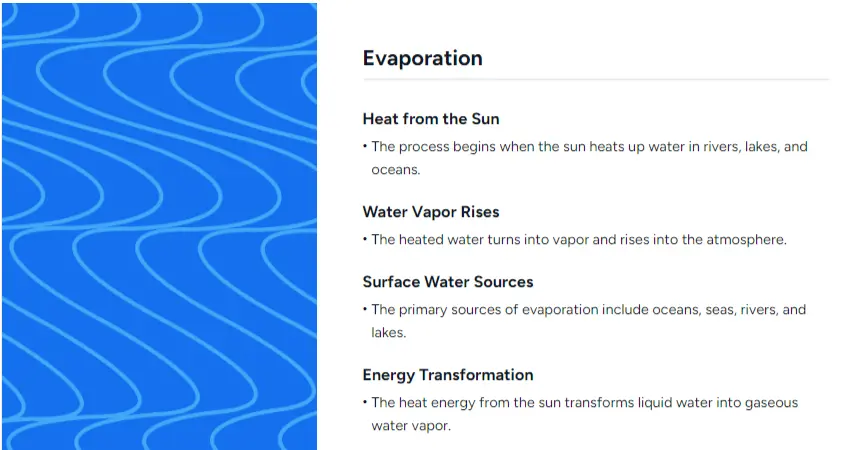
Task: Click the sentence starting 'The heated water turns'
Action: pos(579,240)
